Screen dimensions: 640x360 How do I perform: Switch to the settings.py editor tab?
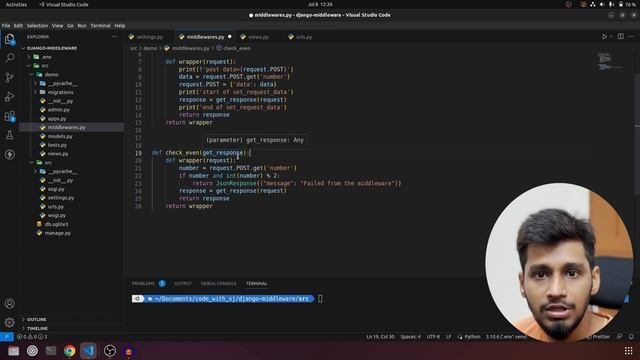(x=149, y=37)
